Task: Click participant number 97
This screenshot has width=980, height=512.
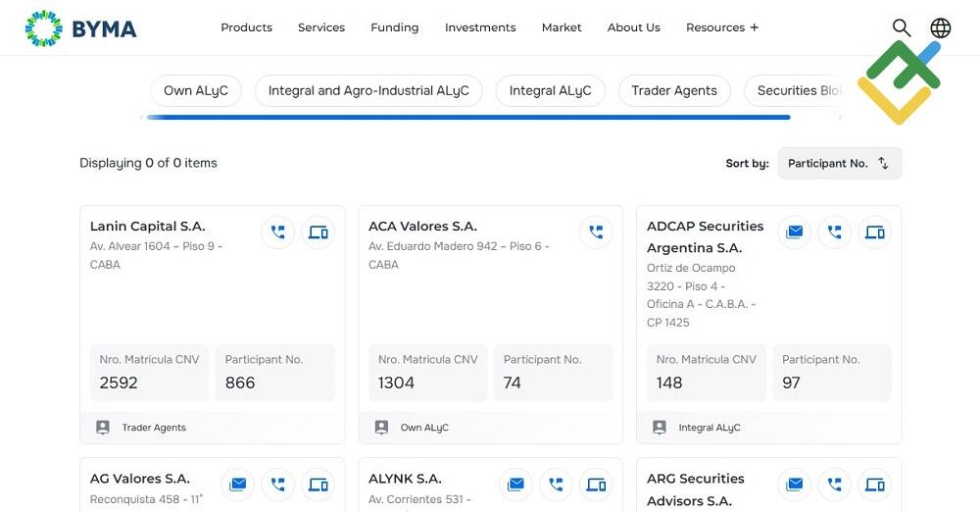Action: (x=791, y=383)
